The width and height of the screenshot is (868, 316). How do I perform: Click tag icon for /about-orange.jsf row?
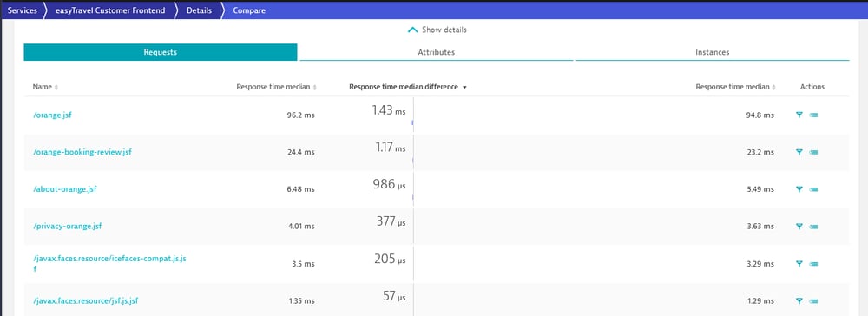click(813, 189)
